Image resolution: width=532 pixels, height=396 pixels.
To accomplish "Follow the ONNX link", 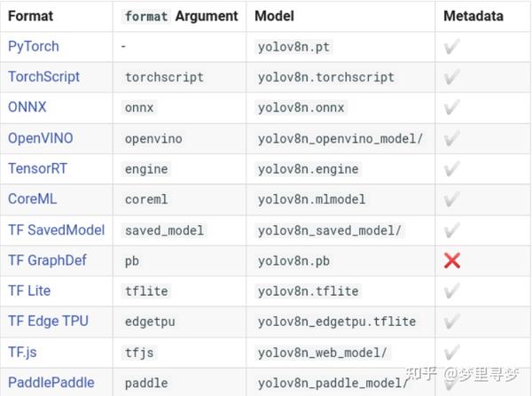I will (x=27, y=107).
